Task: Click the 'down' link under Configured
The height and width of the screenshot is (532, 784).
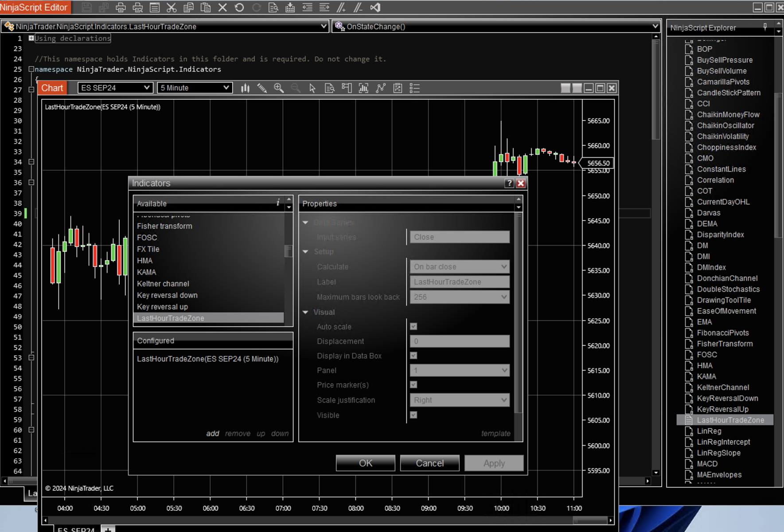Action: (x=280, y=434)
